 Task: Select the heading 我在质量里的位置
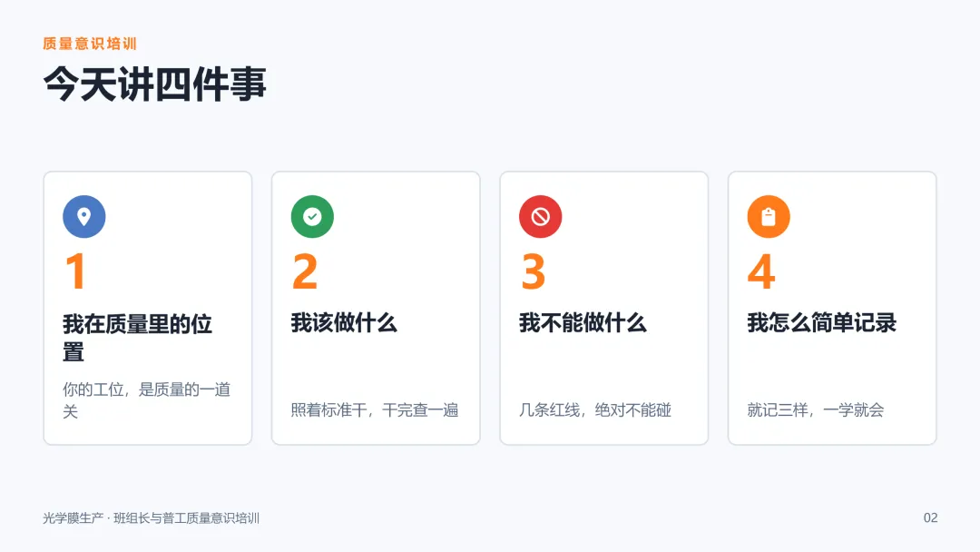tap(138, 338)
